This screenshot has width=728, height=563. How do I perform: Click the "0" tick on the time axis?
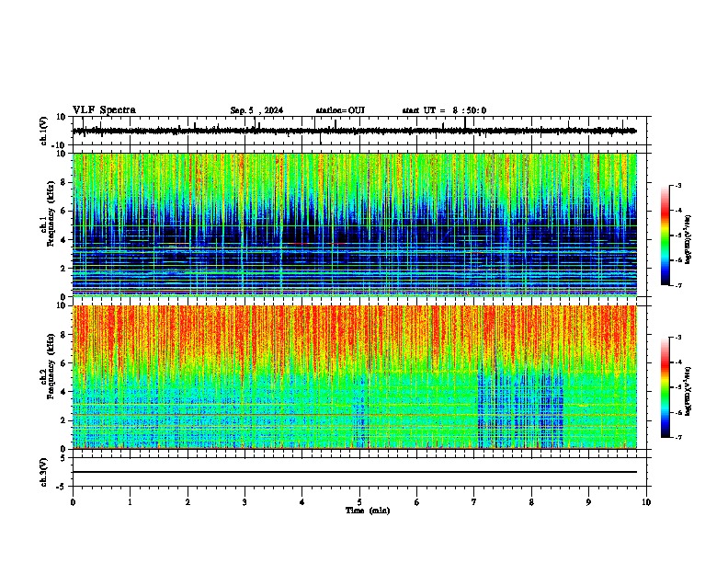(x=73, y=502)
